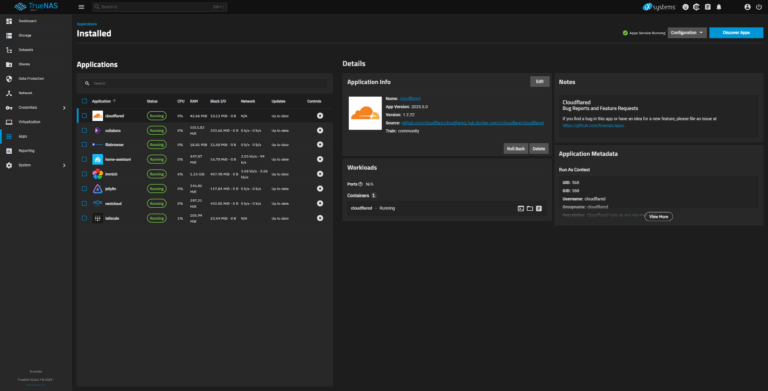768x391 pixels.
Task: Check the jellyfin row checkbox
Action: click(x=84, y=189)
